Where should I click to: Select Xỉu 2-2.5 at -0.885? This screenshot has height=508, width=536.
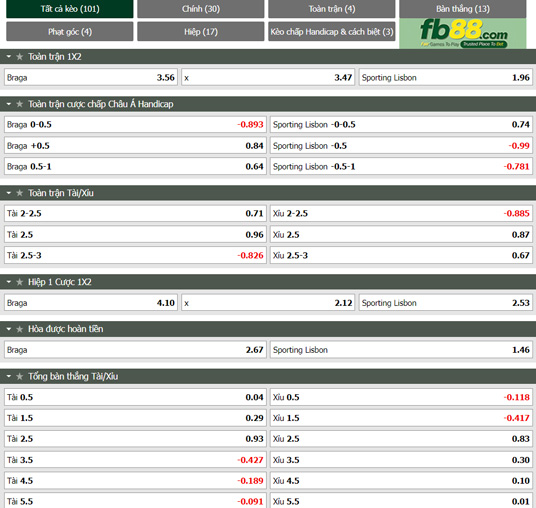(401, 214)
